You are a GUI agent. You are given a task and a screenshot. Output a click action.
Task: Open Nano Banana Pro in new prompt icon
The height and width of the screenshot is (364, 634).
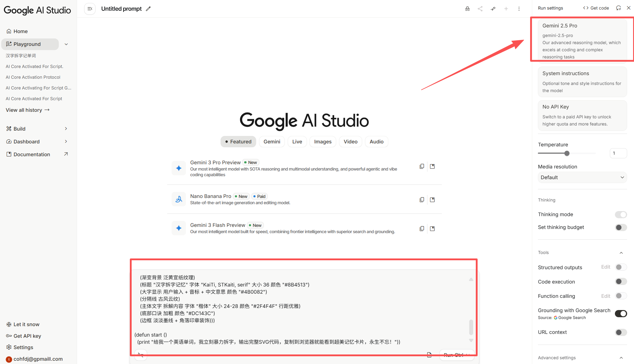click(432, 200)
